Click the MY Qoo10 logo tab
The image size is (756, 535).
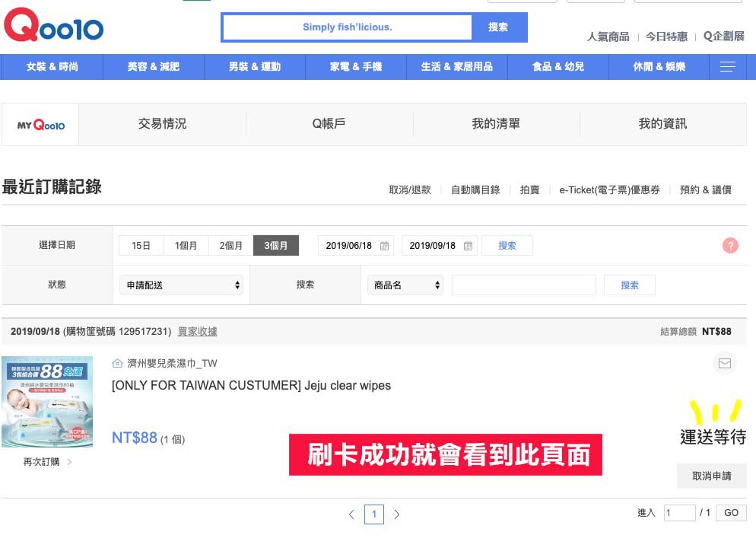click(x=40, y=125)
